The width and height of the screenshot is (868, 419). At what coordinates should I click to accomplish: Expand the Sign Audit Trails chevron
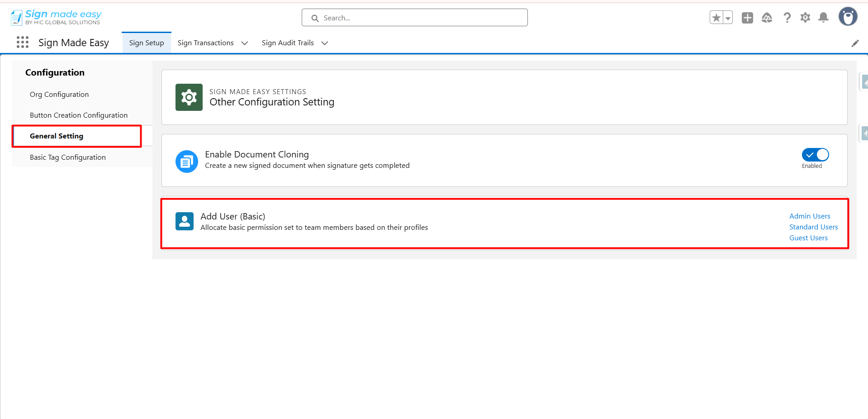pos(324,43)
